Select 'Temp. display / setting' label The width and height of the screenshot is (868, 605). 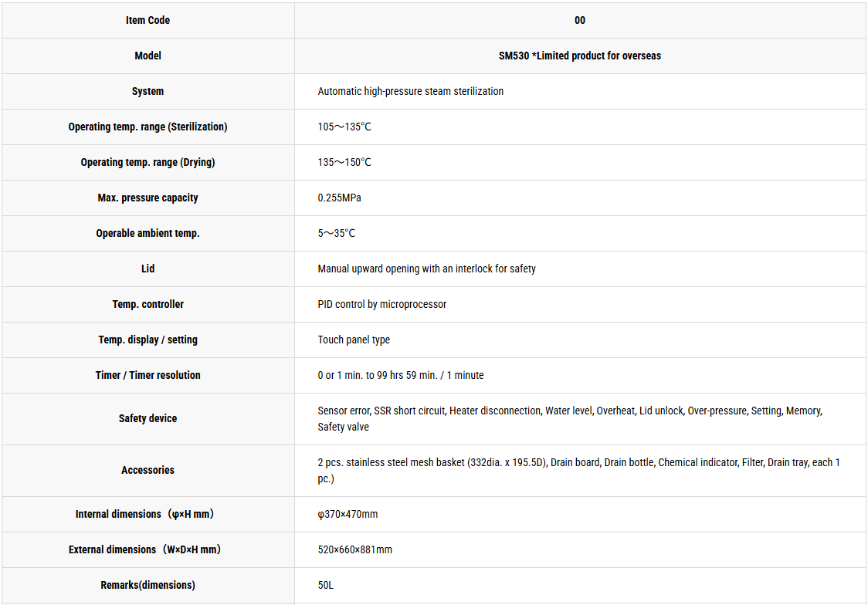[x=147, y=340]
